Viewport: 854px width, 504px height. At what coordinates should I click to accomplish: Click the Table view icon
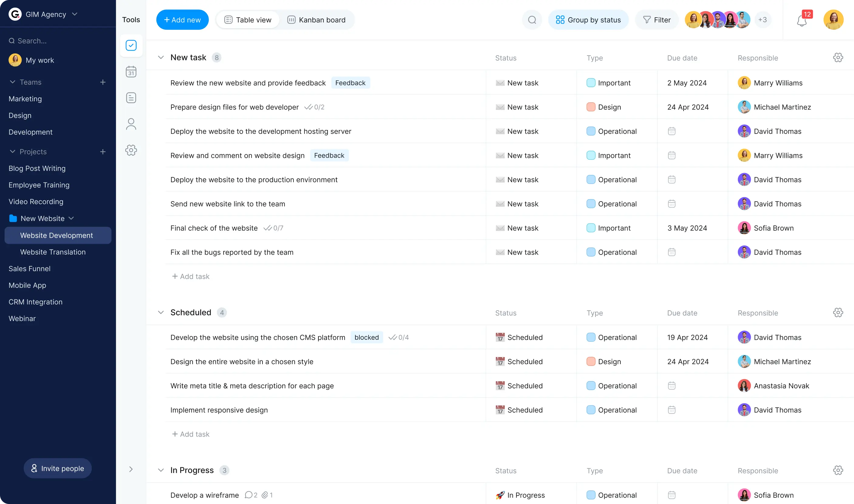[228, 20]
